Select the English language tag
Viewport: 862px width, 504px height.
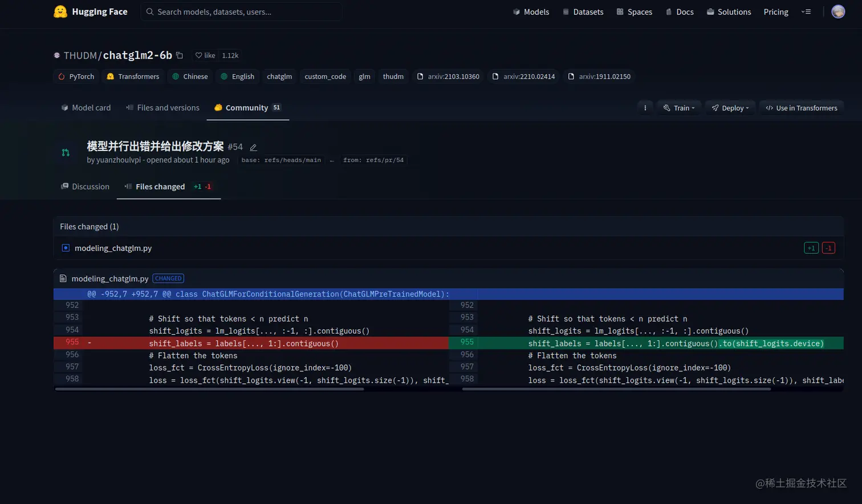pos(238,76)
